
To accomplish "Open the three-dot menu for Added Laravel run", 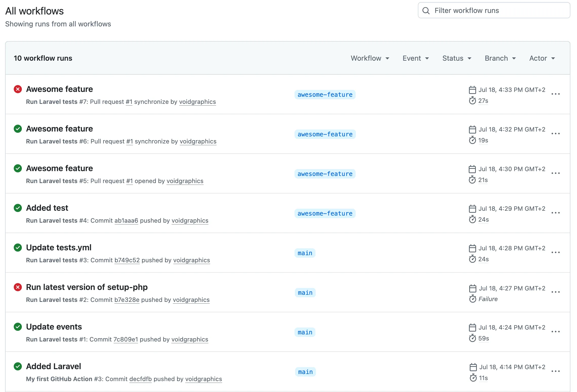I will [x=556, y=371].
